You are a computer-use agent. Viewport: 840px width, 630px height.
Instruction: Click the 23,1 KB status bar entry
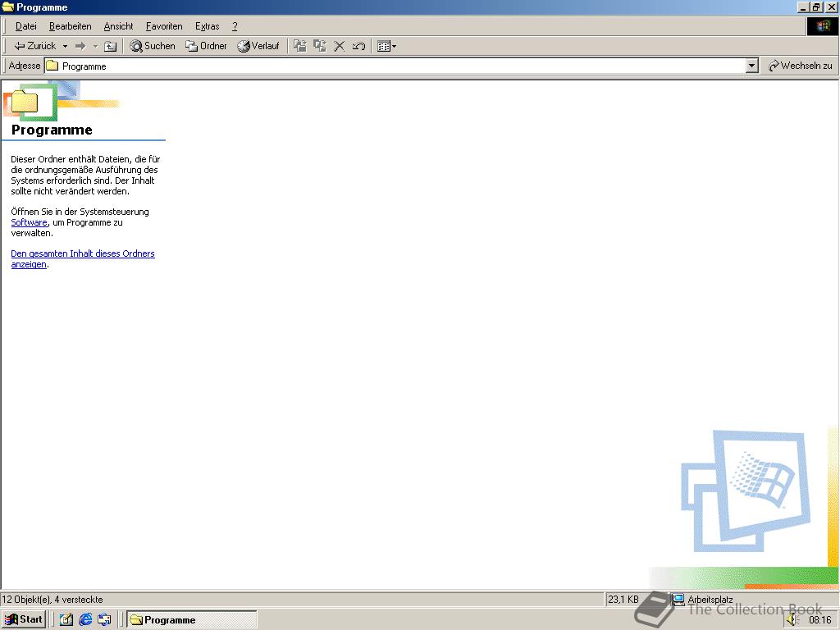[623, 600]
